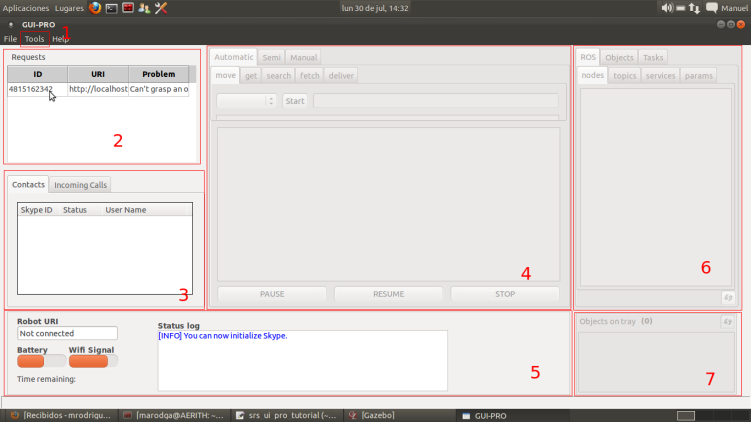Click the refresh icon in Objects on tray
751x422 pixels.
tap(728, 322)
